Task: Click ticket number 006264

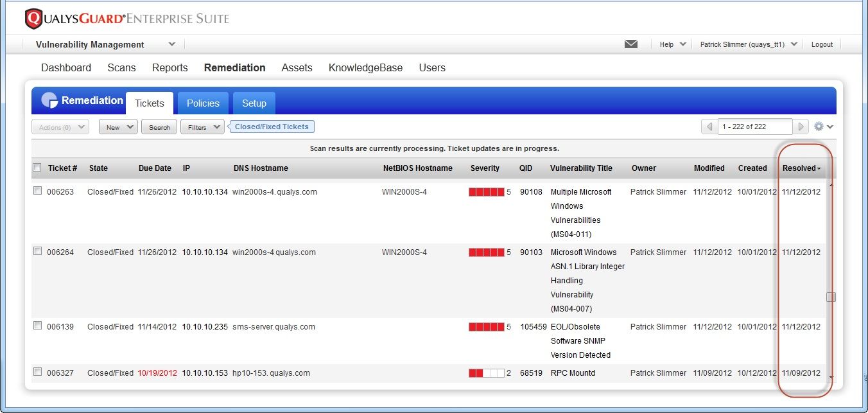Action: click(x=60, y=252)
